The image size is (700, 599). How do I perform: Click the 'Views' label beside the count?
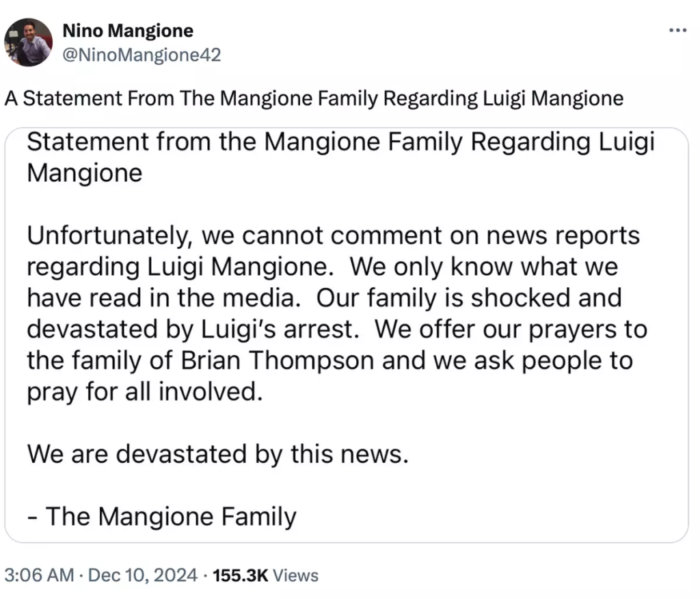(296, 575)
